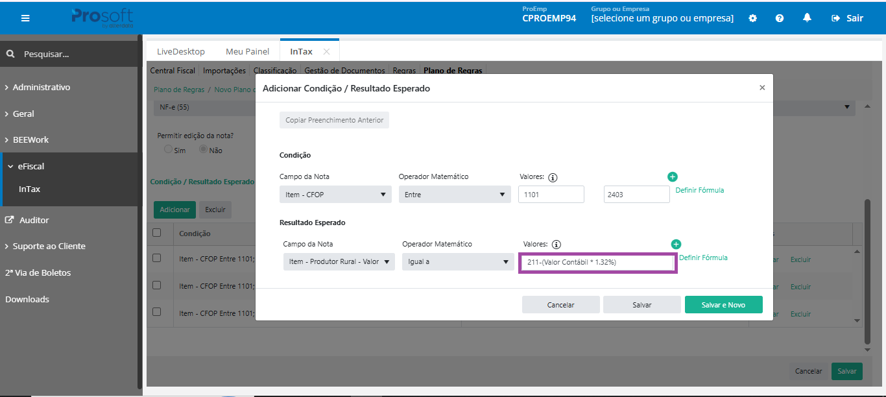Click the info icon beside Resultado Esperado Valores
This screenshot has width=886, height=397.
pyautogui.click(x=557, y=245)
